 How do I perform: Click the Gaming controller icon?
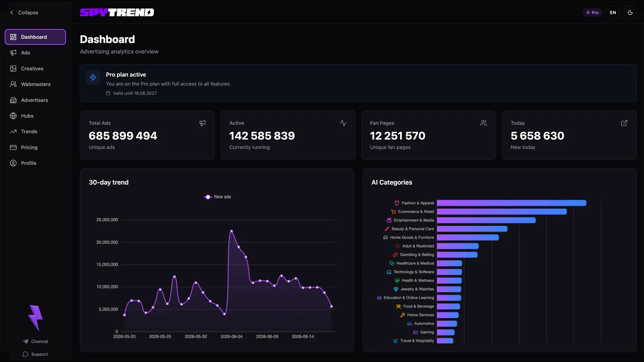click(x=416, y=332)
